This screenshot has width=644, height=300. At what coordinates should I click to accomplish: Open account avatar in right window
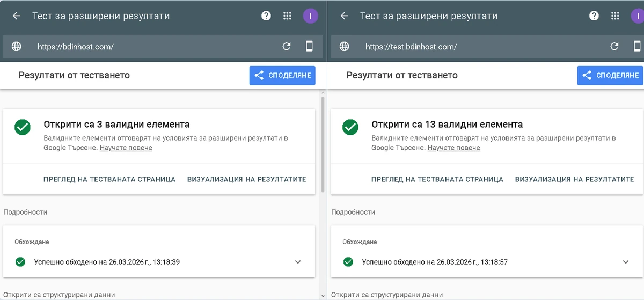638,16
